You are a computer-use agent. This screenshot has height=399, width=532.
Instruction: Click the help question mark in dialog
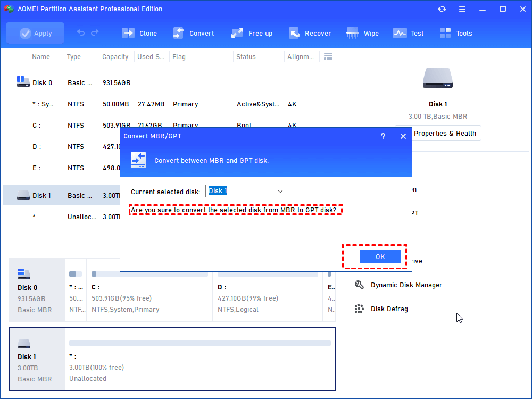coord(383,136)
